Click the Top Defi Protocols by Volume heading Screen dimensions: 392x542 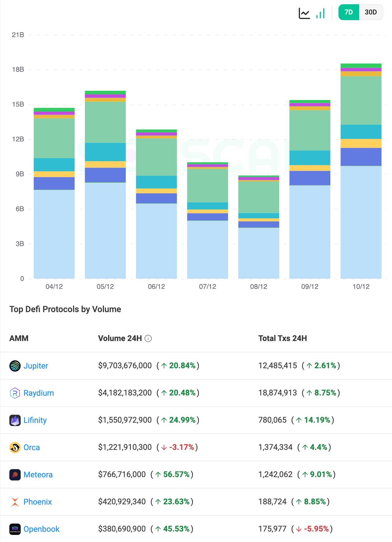pyautogui.click(x=65, y=309)
